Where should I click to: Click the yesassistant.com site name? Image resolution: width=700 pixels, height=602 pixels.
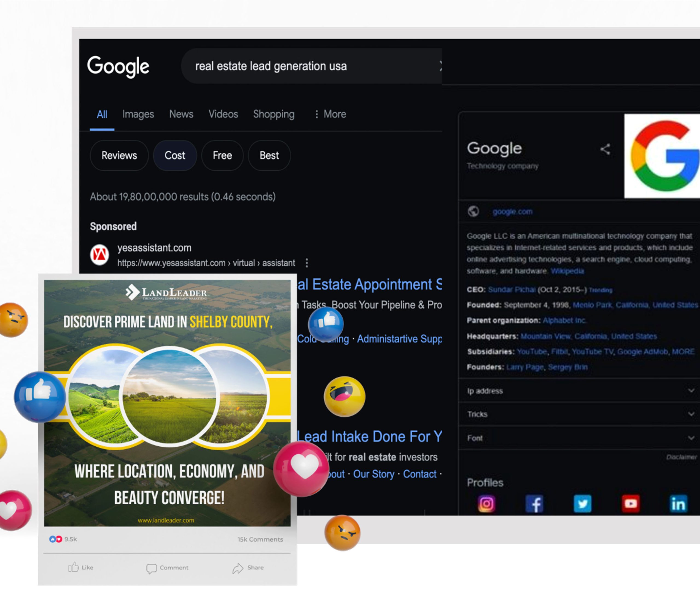click(x=154, y=248)
